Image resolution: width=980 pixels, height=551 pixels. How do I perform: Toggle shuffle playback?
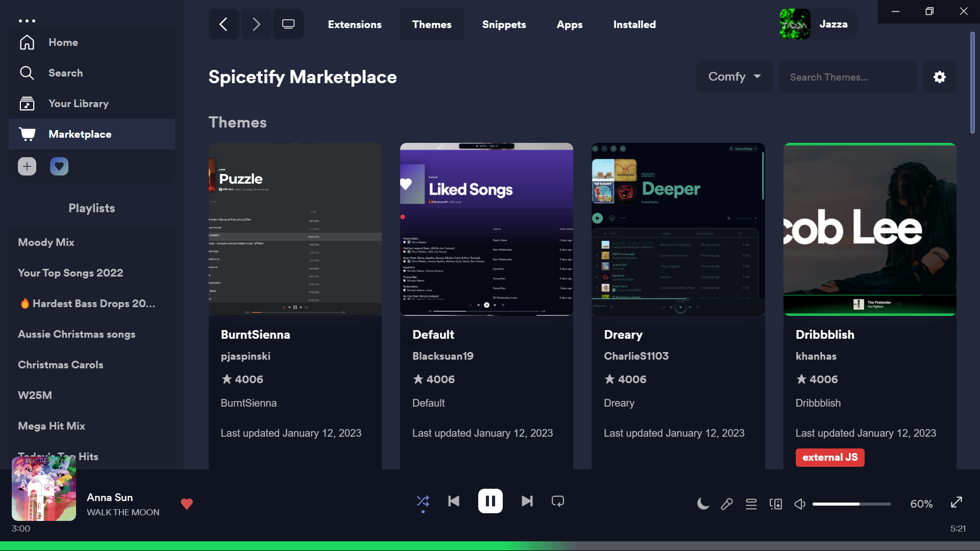(423, 501)
